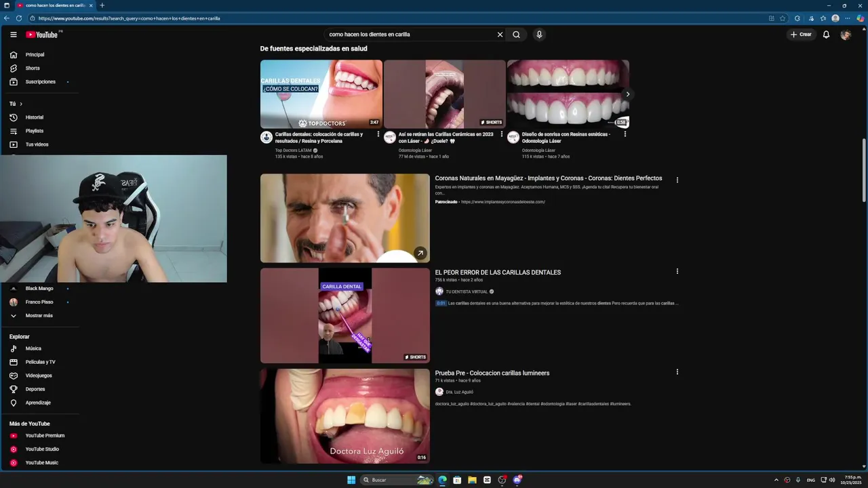Open Prueba Pre - Colocacion carillas lumineers title

point(492,373)
